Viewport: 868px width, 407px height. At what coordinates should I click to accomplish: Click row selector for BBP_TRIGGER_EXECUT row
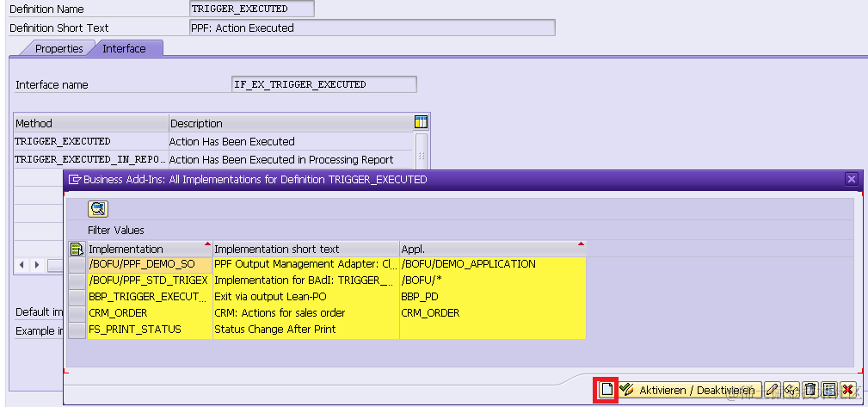point(77,297)
